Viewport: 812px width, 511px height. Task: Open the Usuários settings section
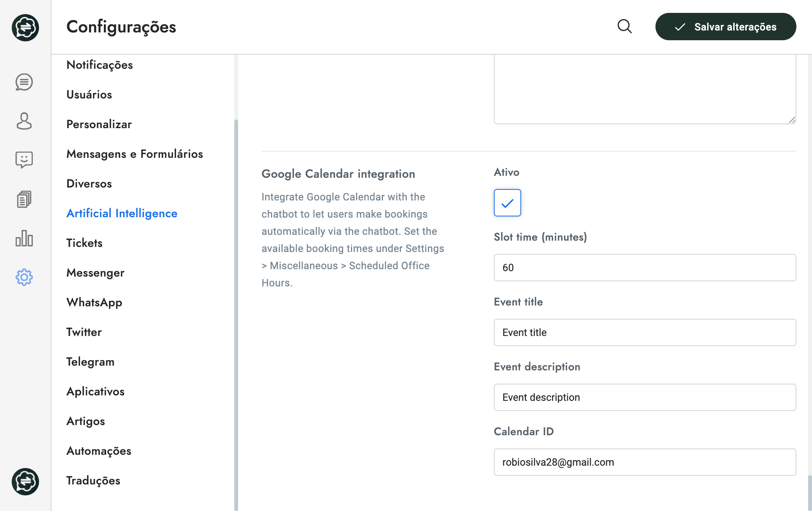[89, 95]
